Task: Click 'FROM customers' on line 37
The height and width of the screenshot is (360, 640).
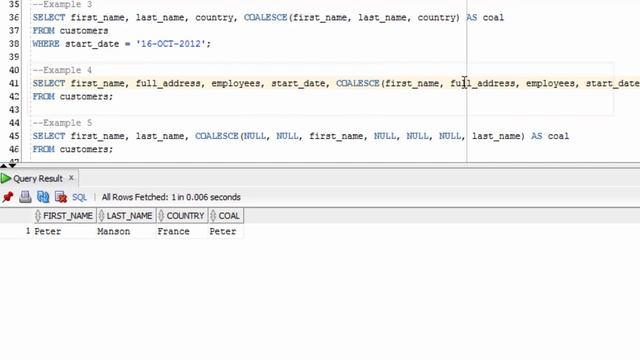Action: click(x=71, y=31)
